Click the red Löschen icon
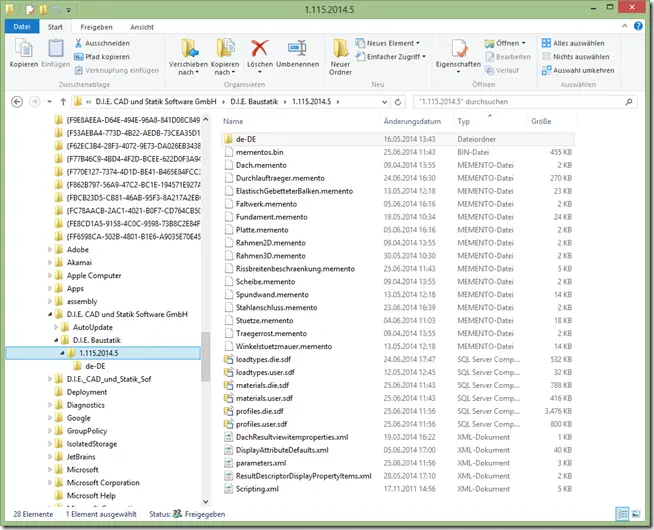 [259, 48]
